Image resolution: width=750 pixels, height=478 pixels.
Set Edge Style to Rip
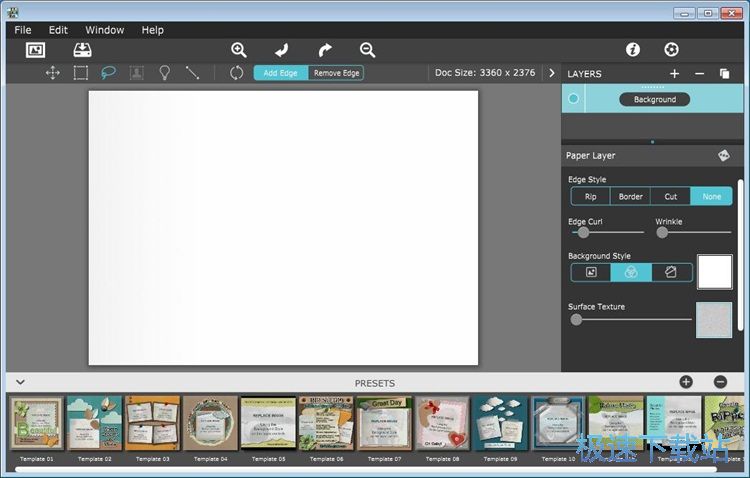(x=590, y=197)
